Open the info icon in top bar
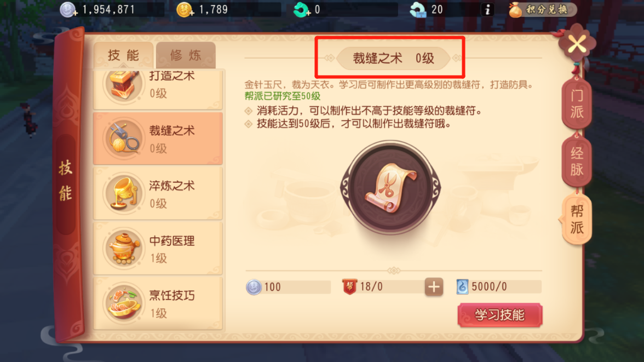Viewport: 644px width, 362px height. pyautogui.click(x=487, y=9)
